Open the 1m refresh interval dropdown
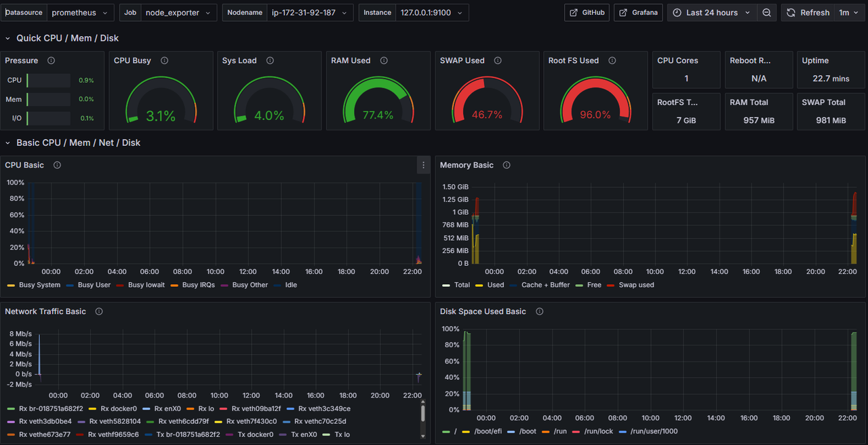 [849, 13]
